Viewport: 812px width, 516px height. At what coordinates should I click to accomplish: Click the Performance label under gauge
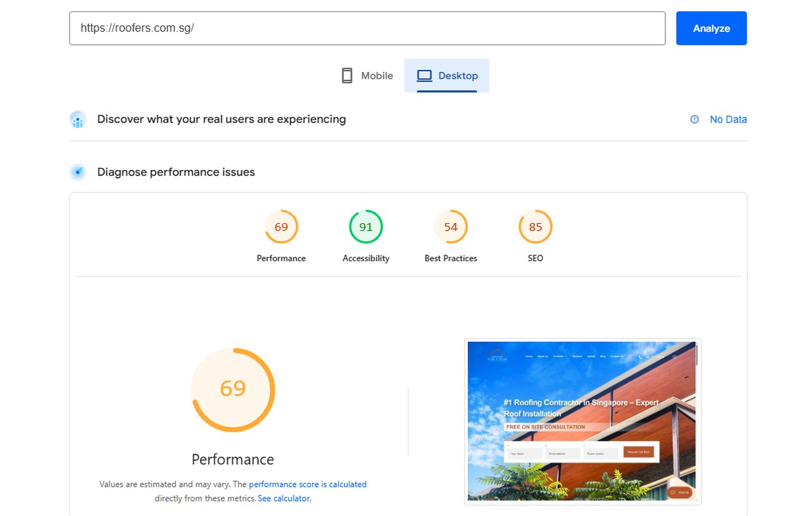coord(281,258)
